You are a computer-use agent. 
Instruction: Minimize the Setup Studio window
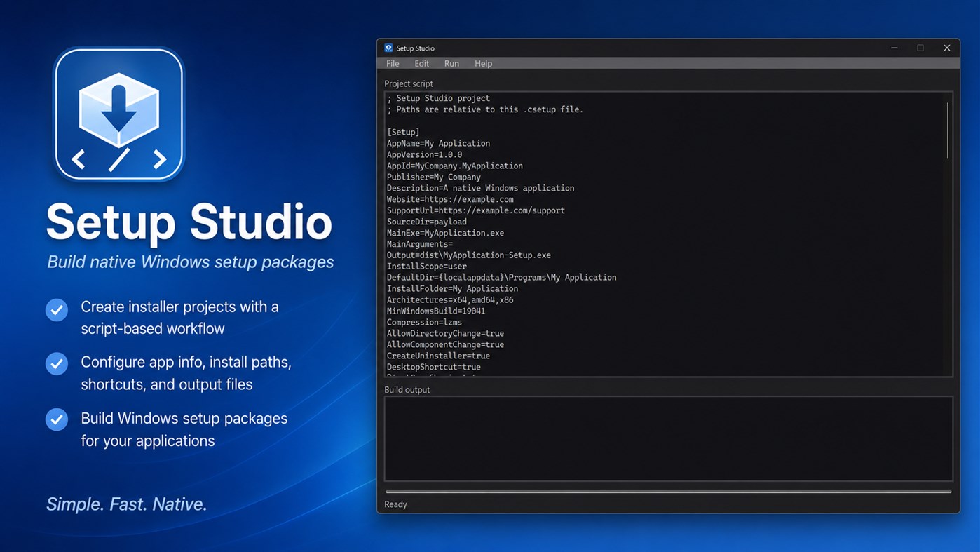(x=894, y=48)
